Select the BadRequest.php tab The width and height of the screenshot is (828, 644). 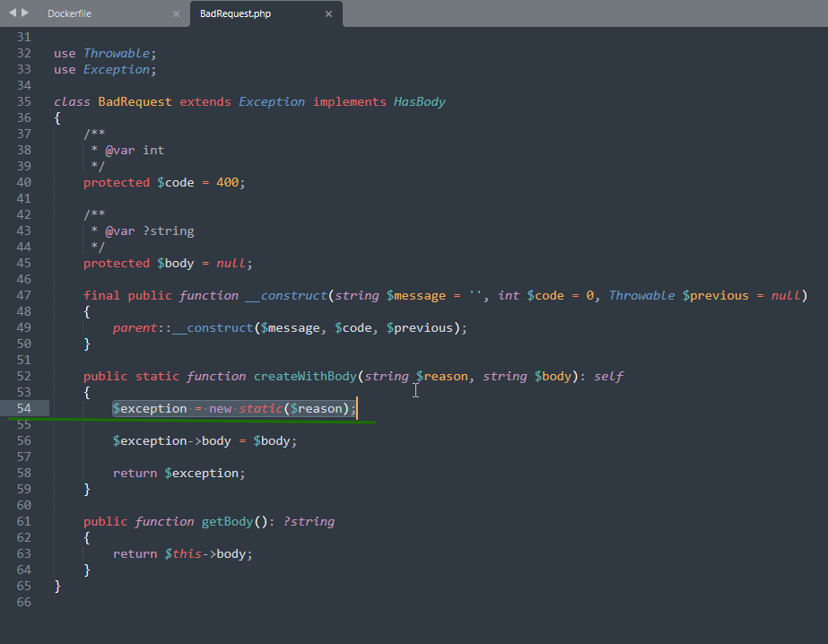(235, 14)
